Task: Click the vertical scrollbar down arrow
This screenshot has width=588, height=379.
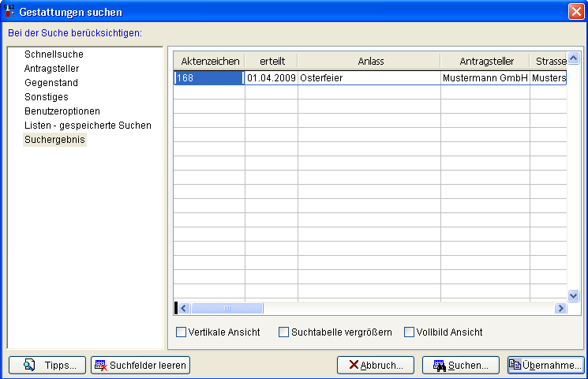Action: pos(574,295)
